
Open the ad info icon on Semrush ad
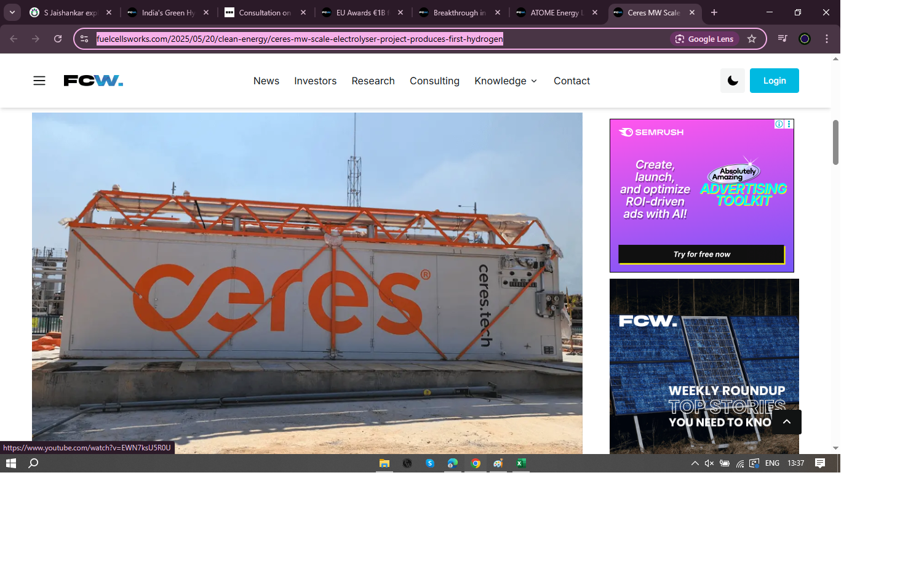click(779, 124)
